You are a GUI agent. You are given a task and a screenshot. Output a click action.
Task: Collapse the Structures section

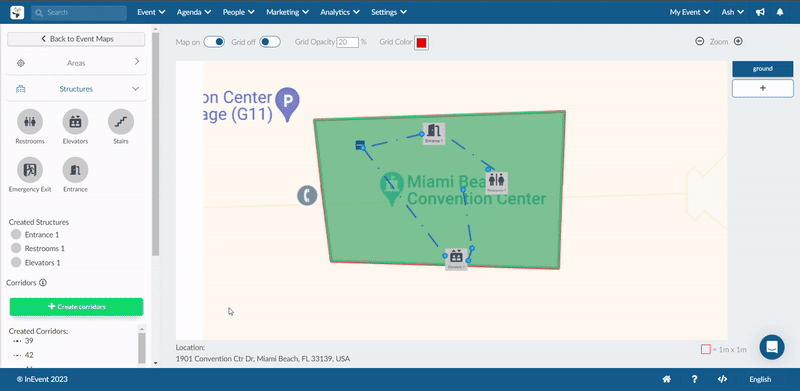[x=76, y=89]
